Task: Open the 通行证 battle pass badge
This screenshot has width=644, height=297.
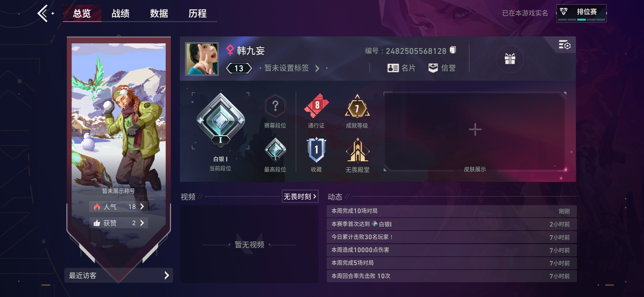Action: coord(316,106)
